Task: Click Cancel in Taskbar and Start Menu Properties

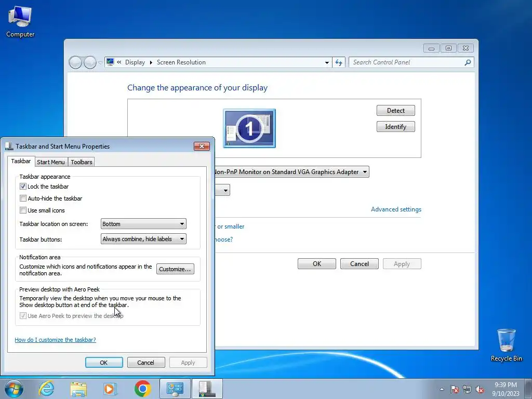Action: pyautogui.click(x=146, y=362)
